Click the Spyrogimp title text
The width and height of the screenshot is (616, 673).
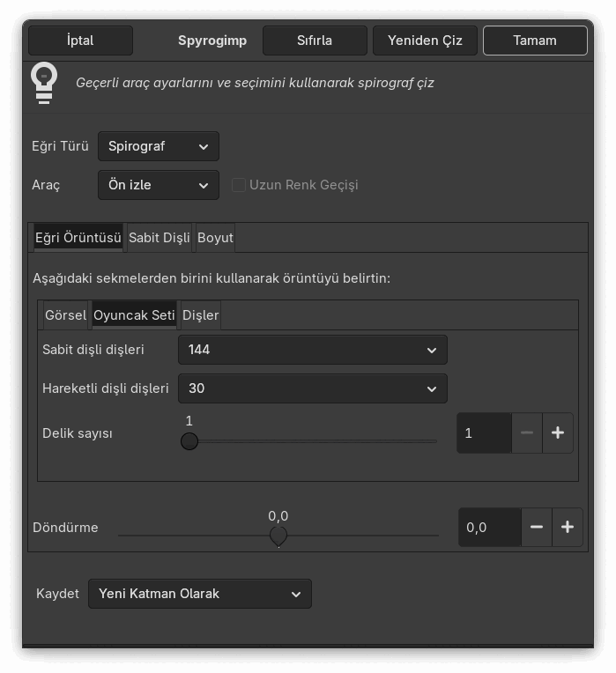click(x=212, y=41)
